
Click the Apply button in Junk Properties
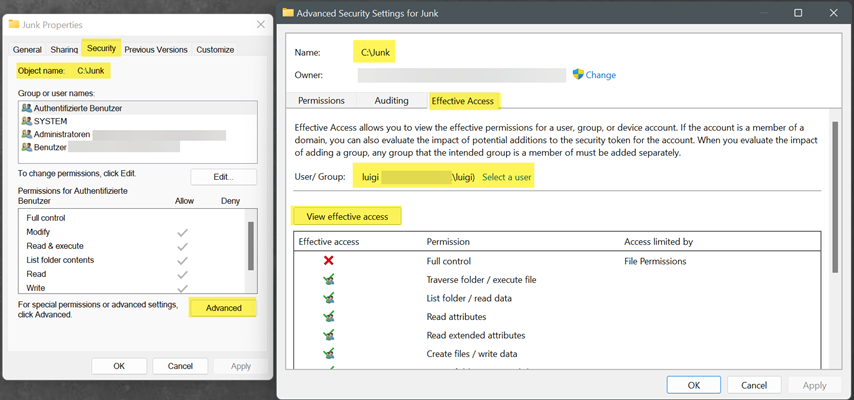241,366
